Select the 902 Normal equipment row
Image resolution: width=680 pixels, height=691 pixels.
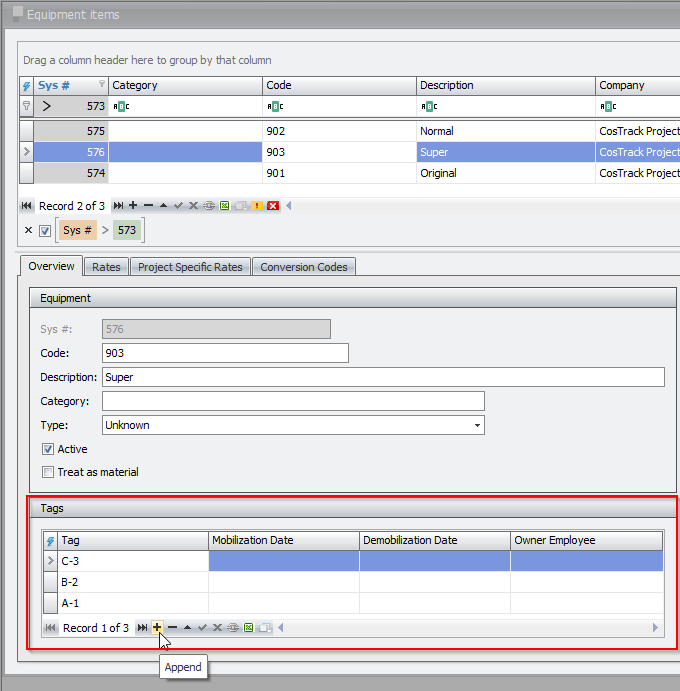click(x=350, y=131)
